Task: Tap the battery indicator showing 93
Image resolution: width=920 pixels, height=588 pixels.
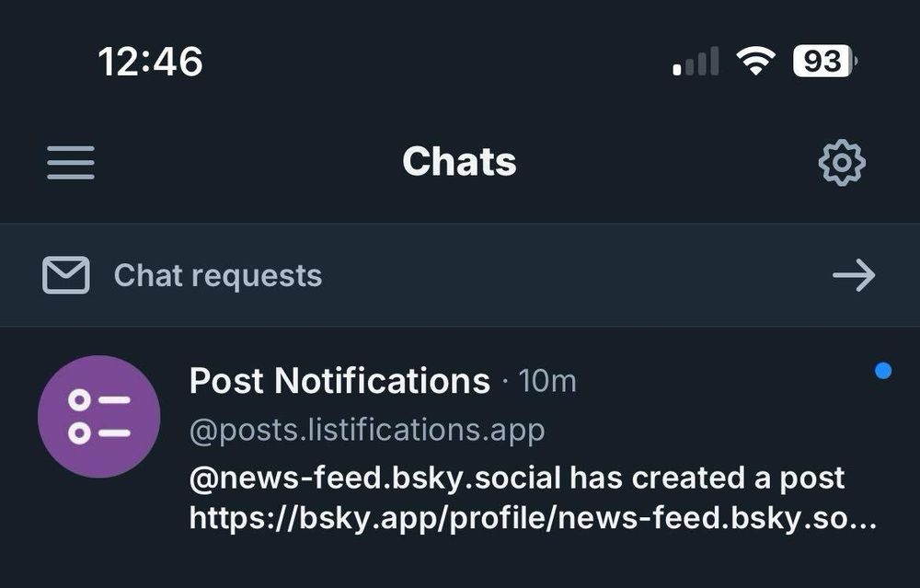Action: [x=824, y=61]
